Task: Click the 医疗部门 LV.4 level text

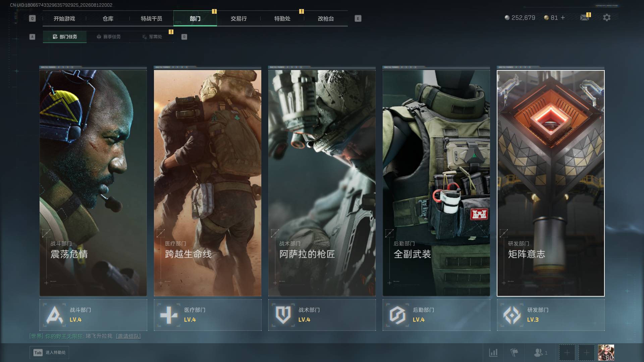Action: click(190, 320)
